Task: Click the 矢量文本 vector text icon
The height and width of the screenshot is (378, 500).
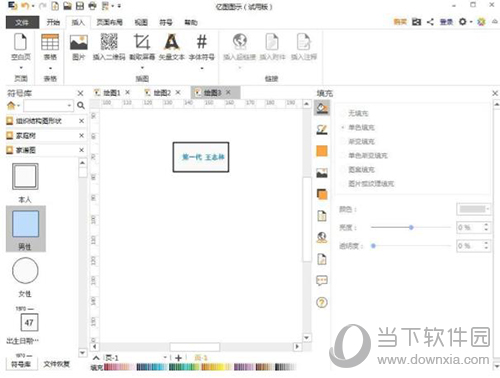Action: click(172, 42)
